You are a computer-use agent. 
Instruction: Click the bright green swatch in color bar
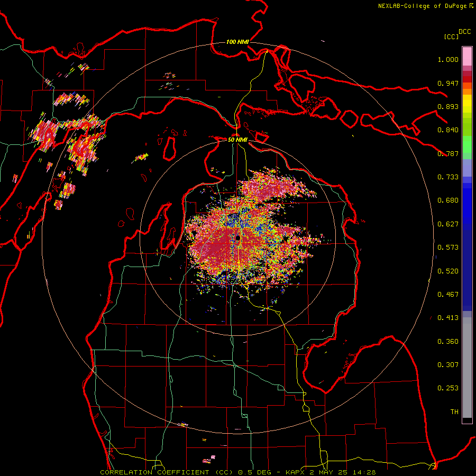467,144
